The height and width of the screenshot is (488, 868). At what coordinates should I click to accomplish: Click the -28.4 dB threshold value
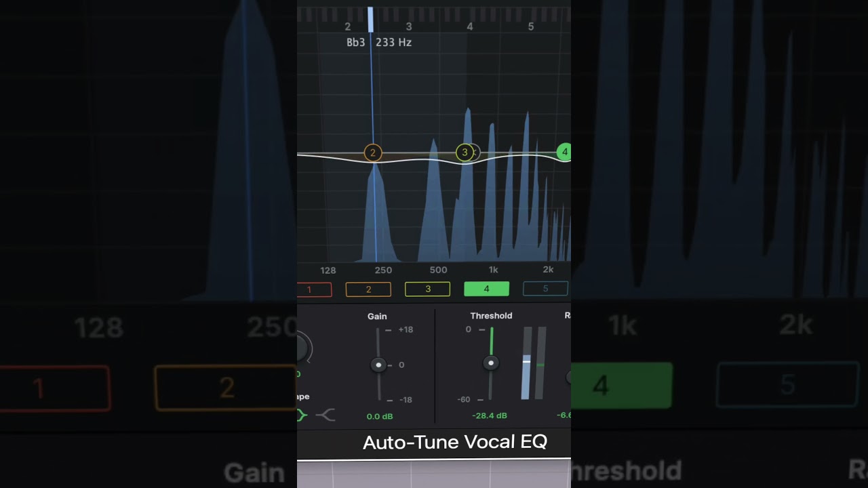coord(490,415)
